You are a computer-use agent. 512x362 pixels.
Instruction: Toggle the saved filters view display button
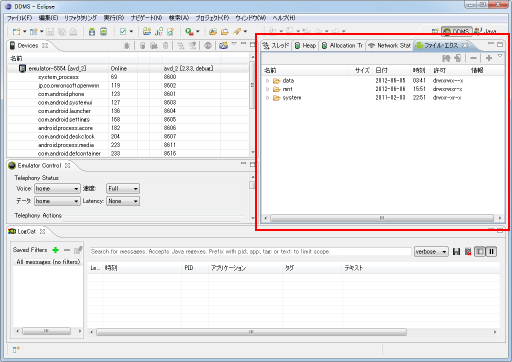[480, 252]
